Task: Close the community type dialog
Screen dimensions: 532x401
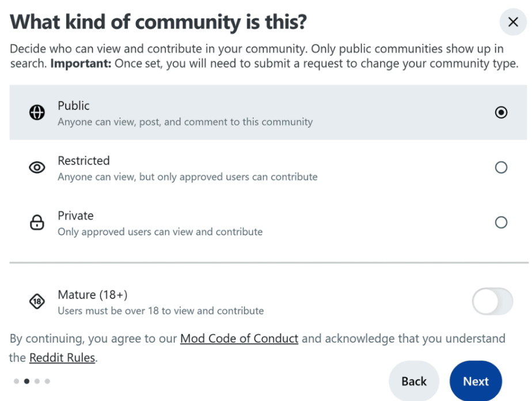Action: coord(512,22)
